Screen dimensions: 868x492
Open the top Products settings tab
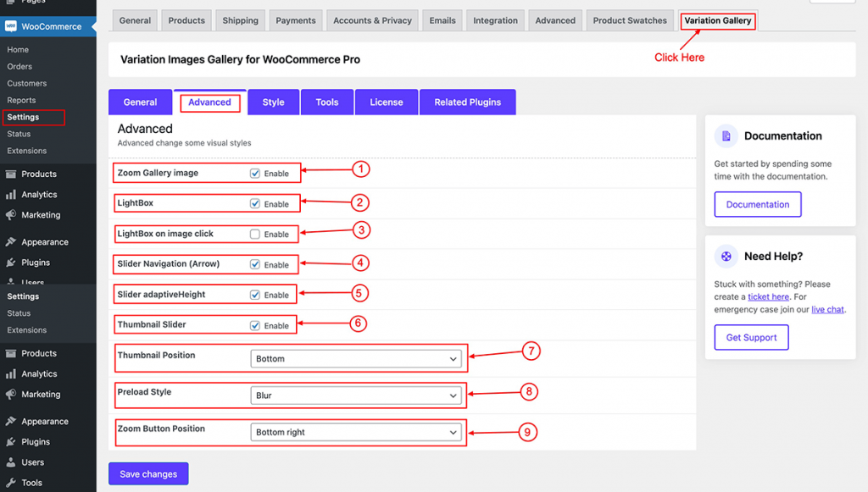pos(186,20)
